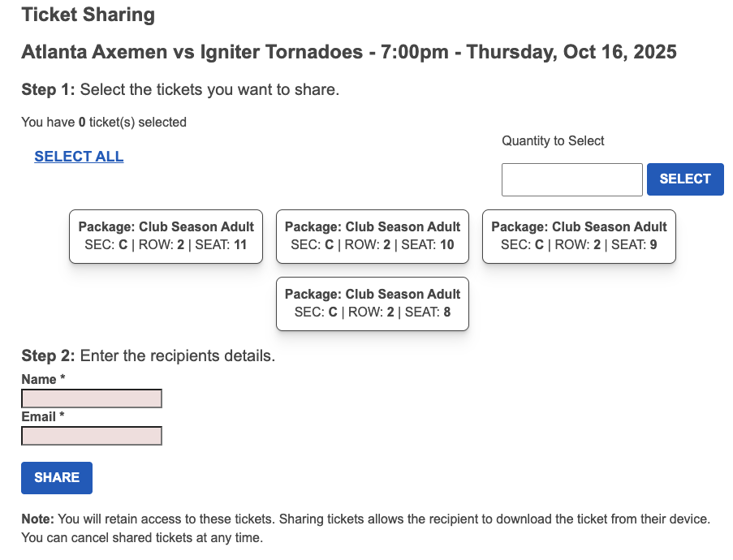Click the Thursday, Oct 16, 2025 date text
733x560 pixels.
click(x=571, y=52)
